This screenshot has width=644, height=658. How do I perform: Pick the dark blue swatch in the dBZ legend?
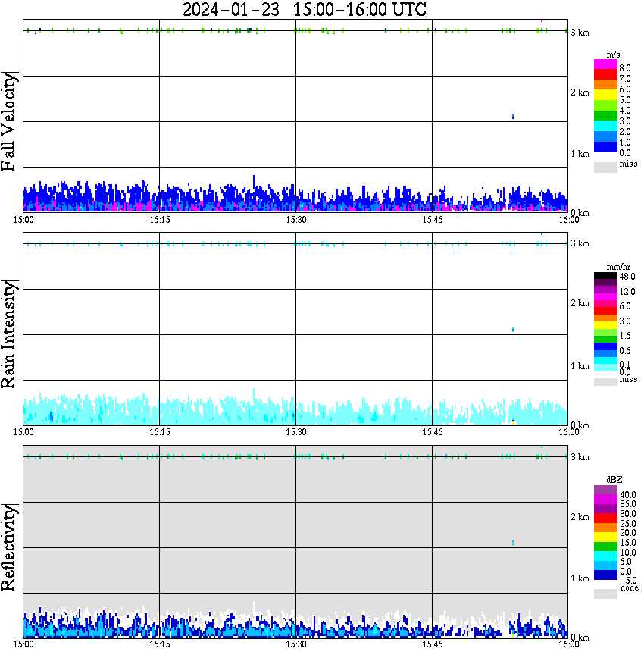tap(605, 575)
